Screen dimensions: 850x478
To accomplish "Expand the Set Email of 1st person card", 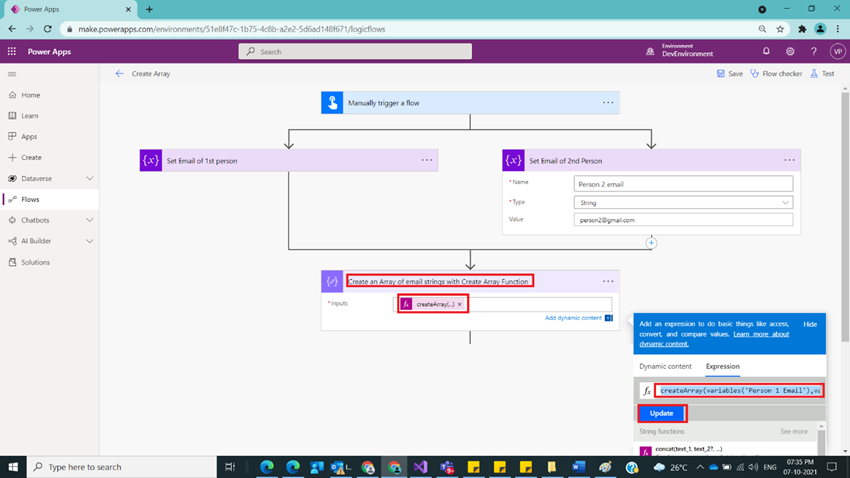I will pyautogui.click(x=289, y=160).
